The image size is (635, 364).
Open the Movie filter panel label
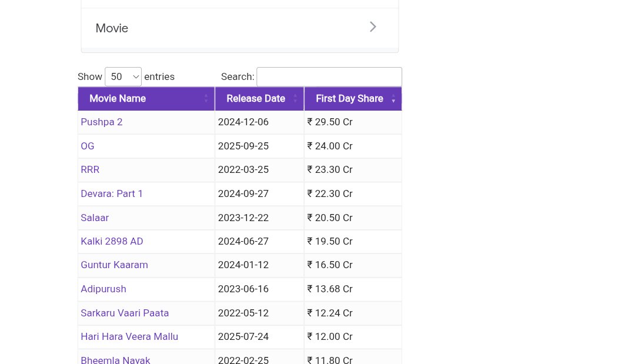[x=112, y=28]
